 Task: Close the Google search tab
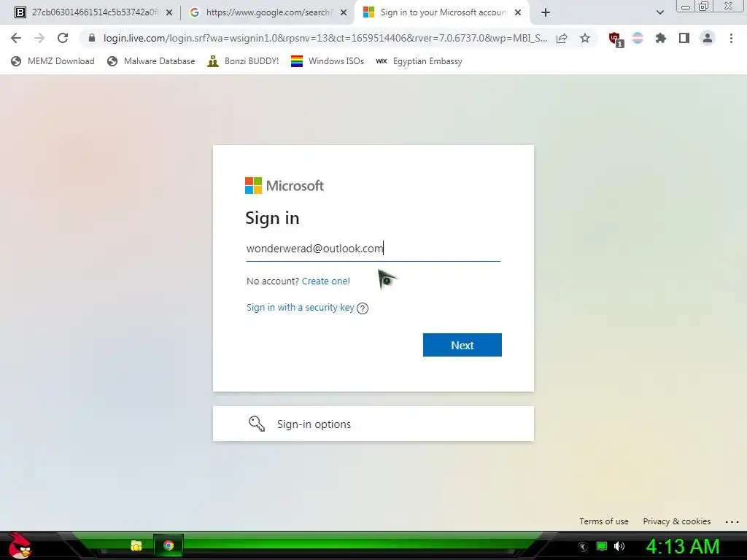pyautogui.click(x=344, y=13)
